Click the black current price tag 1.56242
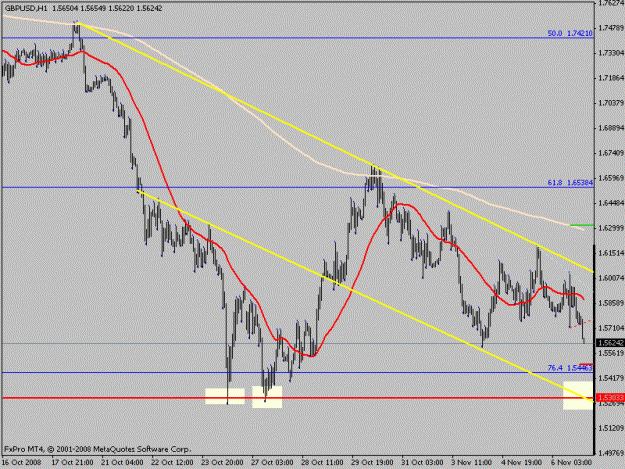Viewport: 625px width, 469px height. pyautogui.click(x=610, y=343)
